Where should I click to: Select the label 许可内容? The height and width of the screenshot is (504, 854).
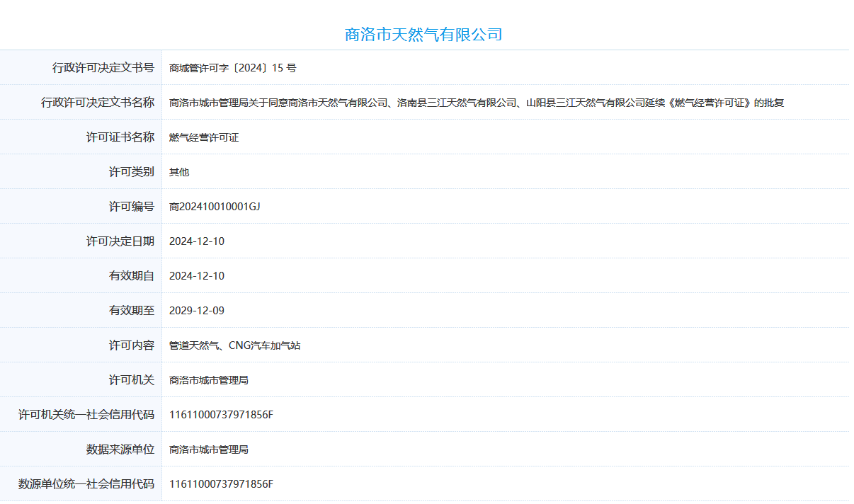132,345
